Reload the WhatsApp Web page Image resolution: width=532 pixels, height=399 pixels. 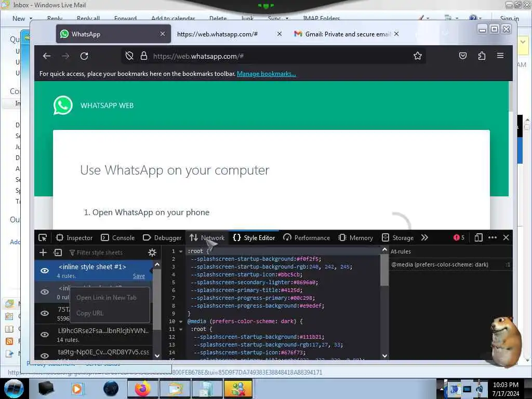pyautogui.click(x=84, y=56)
